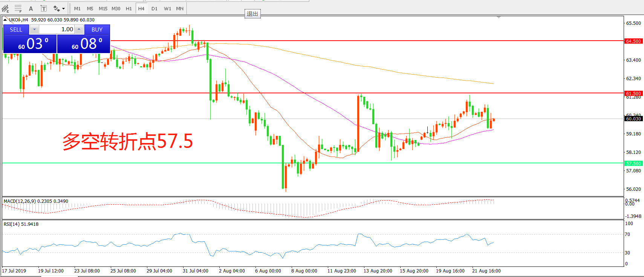Select the text annotation tool (A)
Viewport: 644px width, 277px height.
(x=31, y=8)
